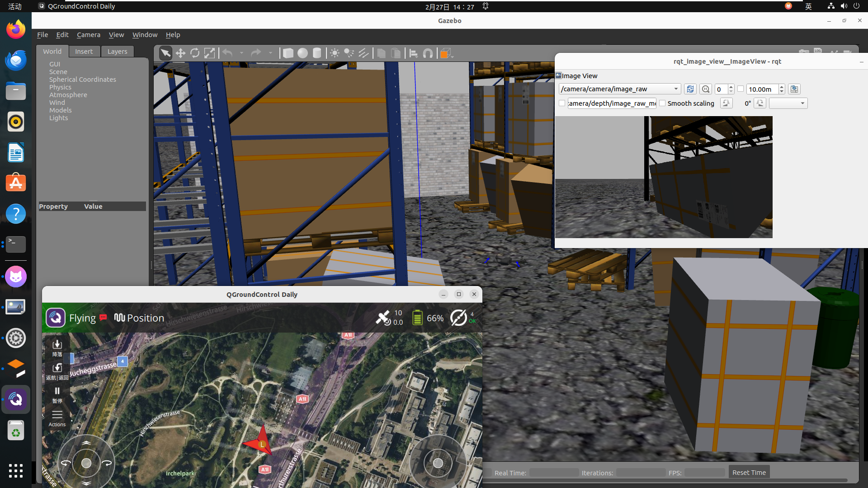This screenshot has height=488, width=868.
Task: Click the redo arrow in Gazebo toolbar
Action: [256, 53]
